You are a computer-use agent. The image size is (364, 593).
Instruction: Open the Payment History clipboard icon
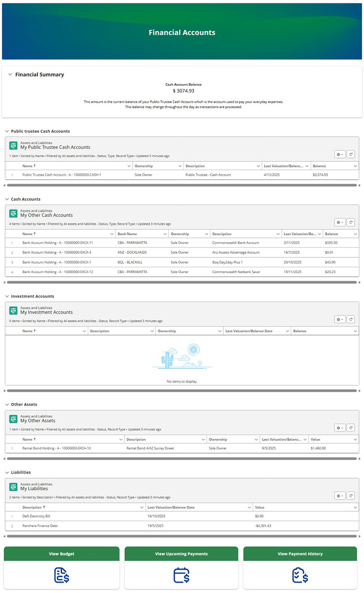pyautogui.click(x=300, y=575)
